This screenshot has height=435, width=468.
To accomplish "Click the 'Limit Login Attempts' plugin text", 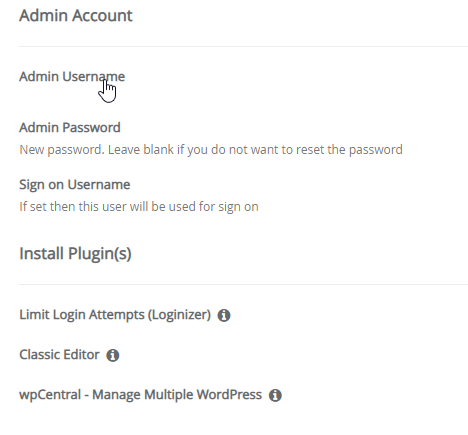I will [82, 315].
